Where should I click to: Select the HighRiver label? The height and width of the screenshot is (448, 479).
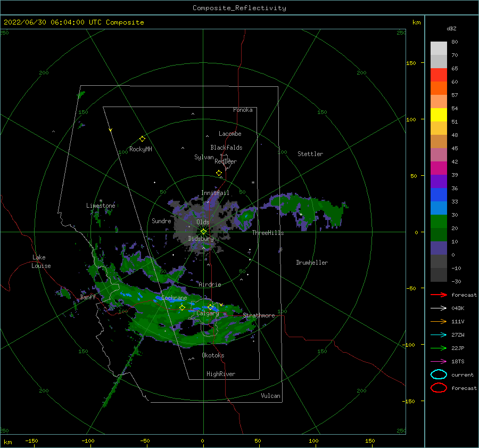click(221, 374)
